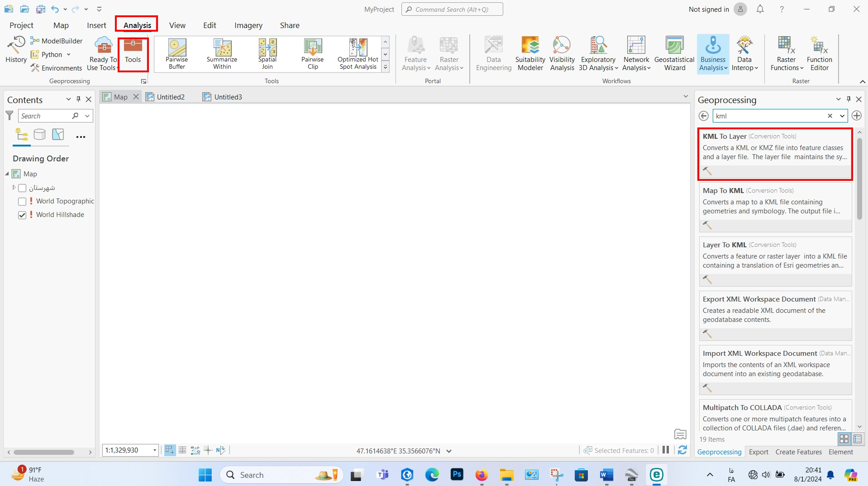Open Export XML Workspace Document tool

click(x=775, y=316)
